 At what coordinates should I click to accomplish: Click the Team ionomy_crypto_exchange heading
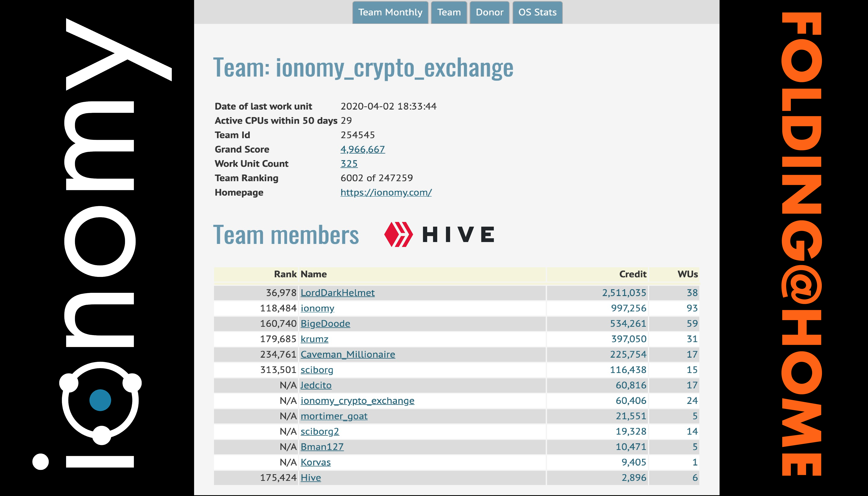(363, 68)
